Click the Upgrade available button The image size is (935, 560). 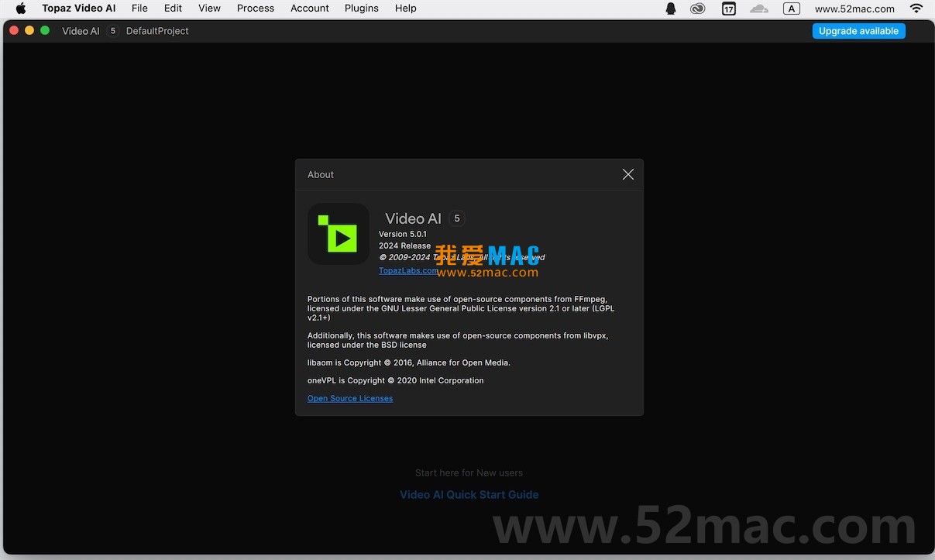(x=858, y=31)
